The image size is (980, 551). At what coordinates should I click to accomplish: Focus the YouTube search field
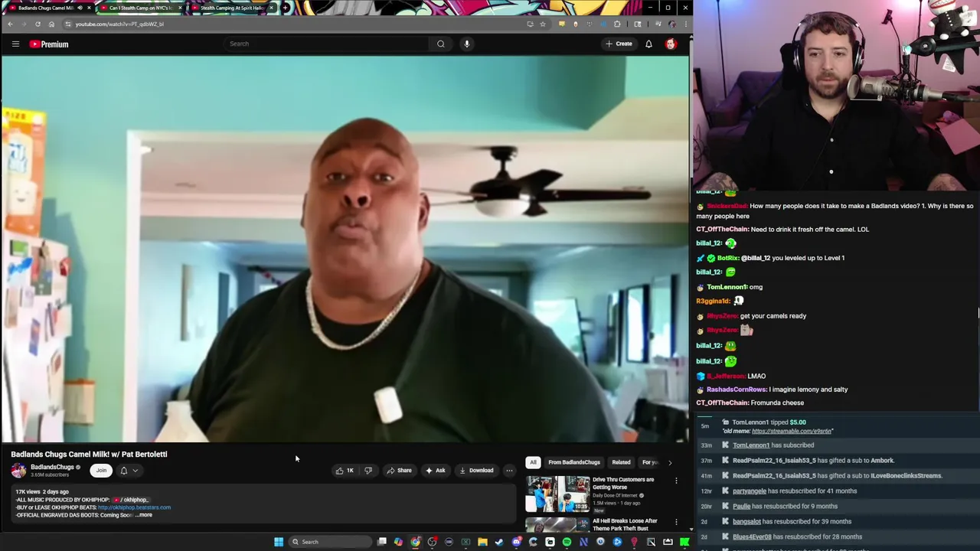[325, 44]
